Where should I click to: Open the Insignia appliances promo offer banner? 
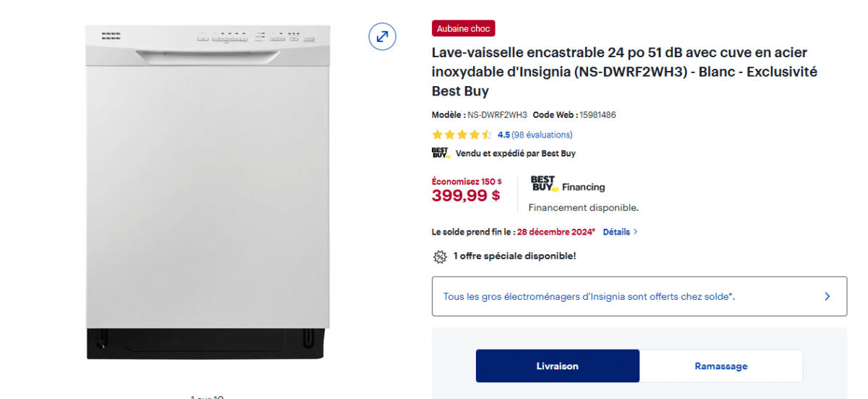tap(589, 296)
